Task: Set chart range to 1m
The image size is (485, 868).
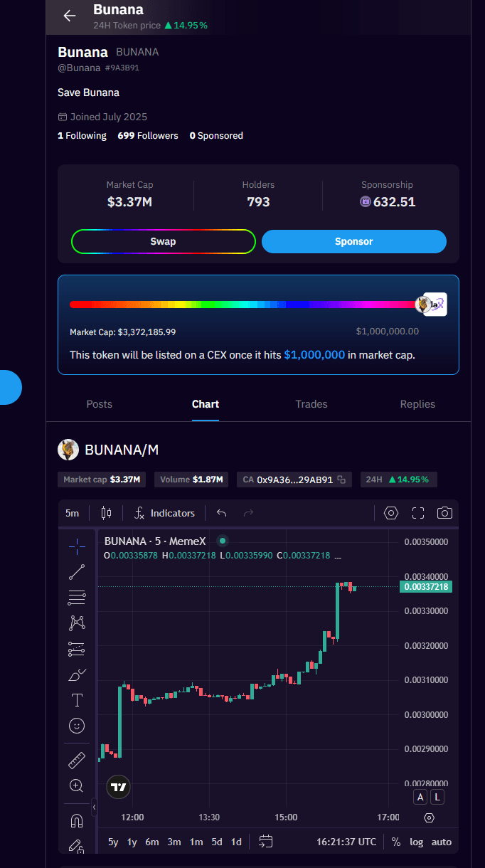Action: pos(196,842)
